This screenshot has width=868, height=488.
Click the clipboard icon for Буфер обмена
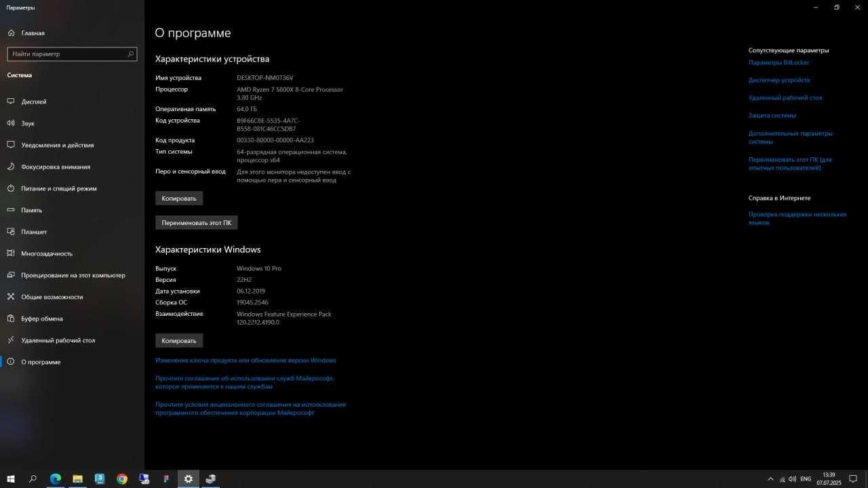[10, 319]
